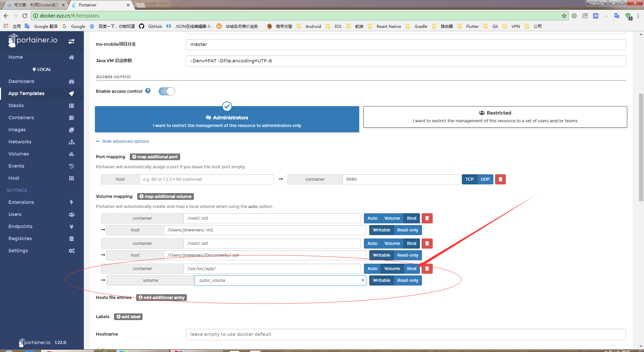Screen dimensions: 644x352
Task: Open the public_volume dropdown
Action: 280,280
